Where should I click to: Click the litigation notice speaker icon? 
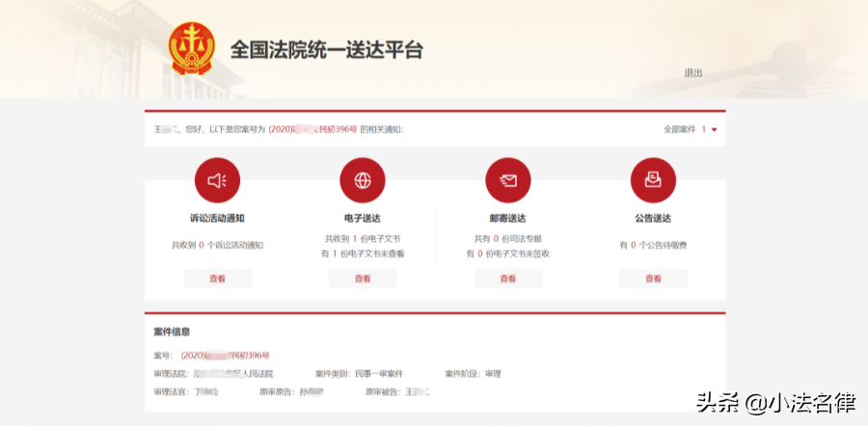[x=217, y=180]
